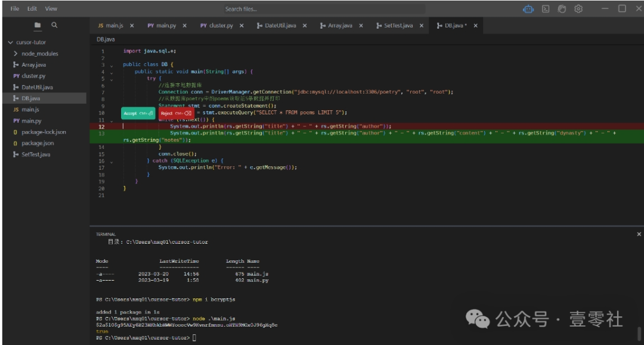Open the AI chat robot icon
644x345 pixels.
(528, 9)
